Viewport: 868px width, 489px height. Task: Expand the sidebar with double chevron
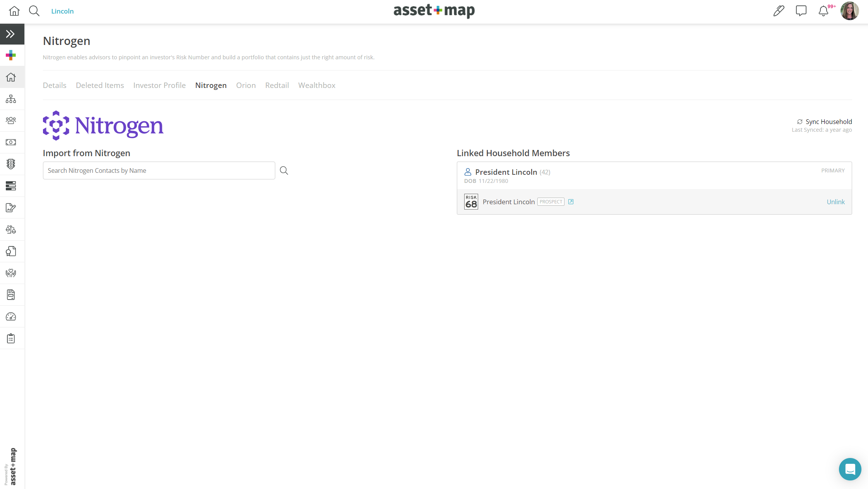(10, 34)
